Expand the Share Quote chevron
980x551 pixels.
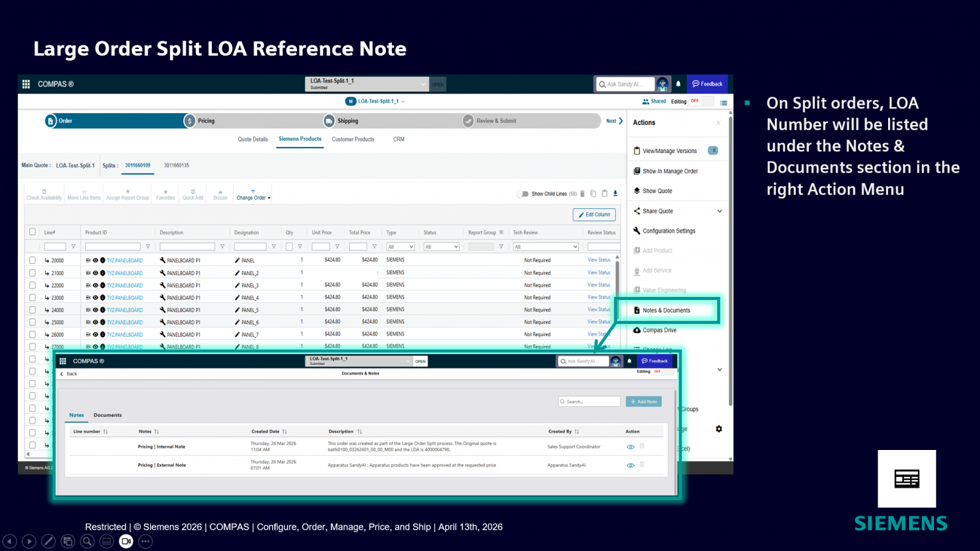point(719,211)
